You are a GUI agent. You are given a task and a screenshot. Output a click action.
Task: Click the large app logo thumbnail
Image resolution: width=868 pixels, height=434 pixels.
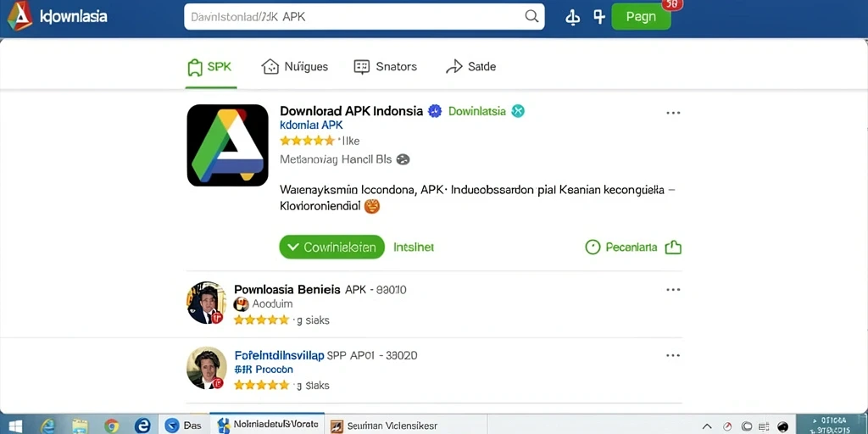(x=227, y=145)
